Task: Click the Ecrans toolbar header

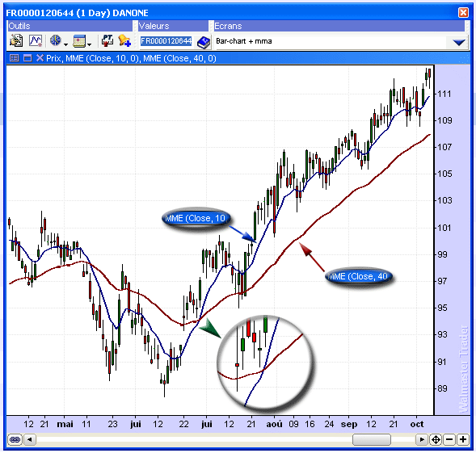Action: (339, 26)
